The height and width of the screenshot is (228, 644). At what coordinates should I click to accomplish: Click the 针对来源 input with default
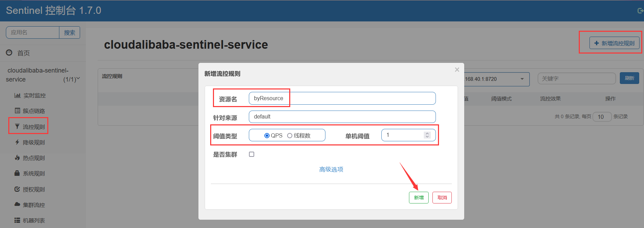tap(342, 117)
